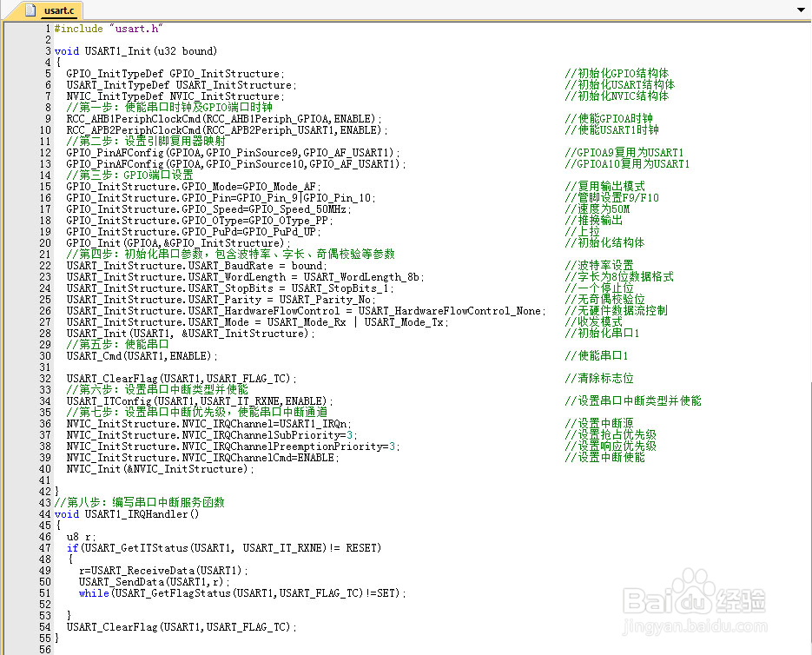The image size is (812, 655).
Task: Click the side comment //使能USART1时钟
Action: (x=611, y=130)
